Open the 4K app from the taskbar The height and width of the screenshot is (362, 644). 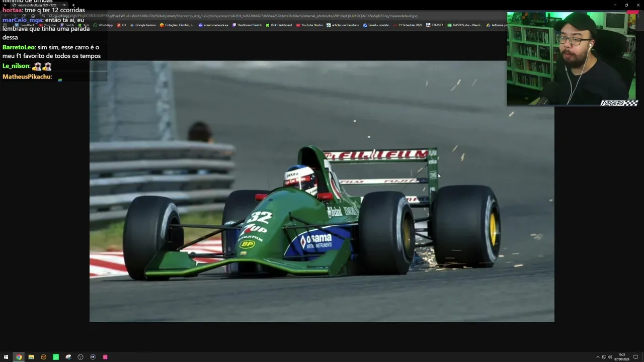tap(93, 357)
